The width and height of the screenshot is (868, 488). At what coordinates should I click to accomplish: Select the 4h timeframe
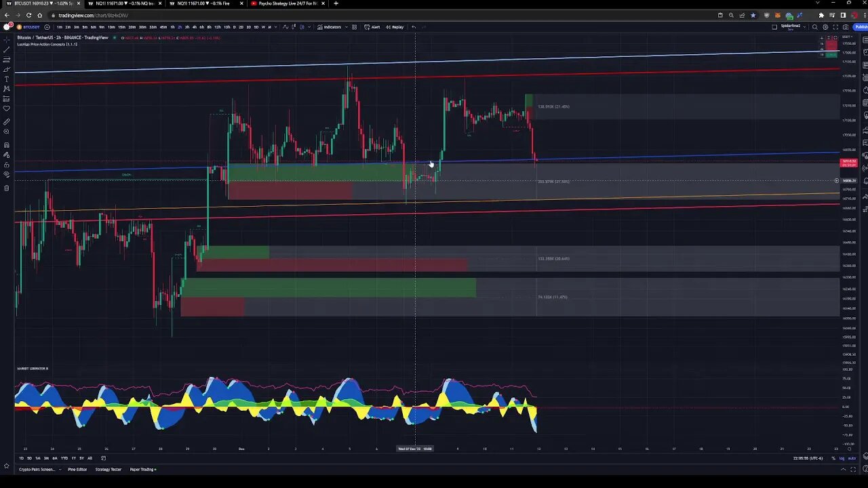[x=194, y=27]
